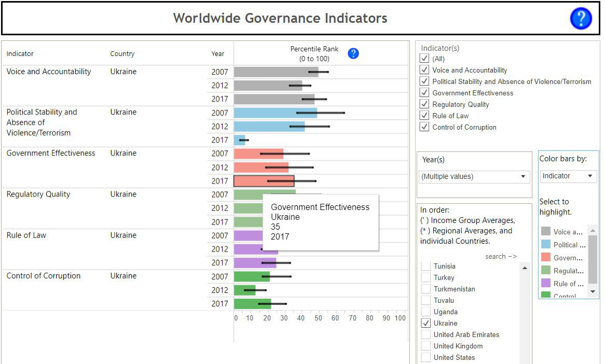This screenshot has width=605, height=364.
Task: Toggle the (All) indicators checkbox
Action: pos(425,59)
